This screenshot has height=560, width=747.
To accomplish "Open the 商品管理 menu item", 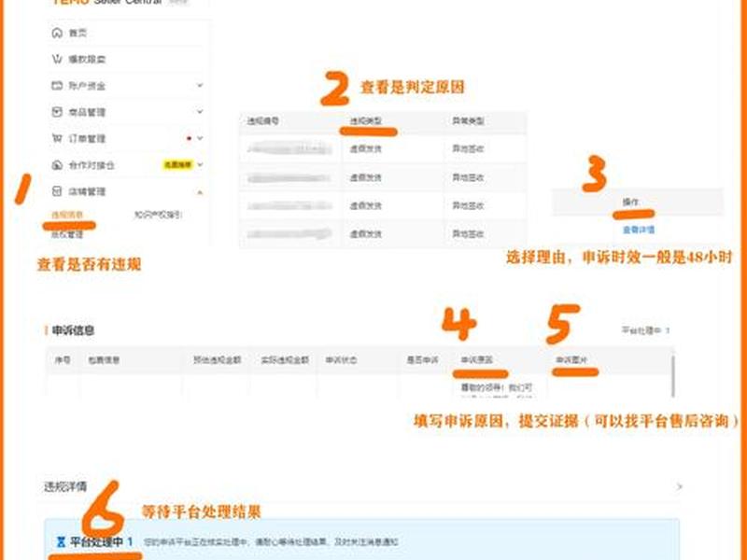I will (87, 112).
